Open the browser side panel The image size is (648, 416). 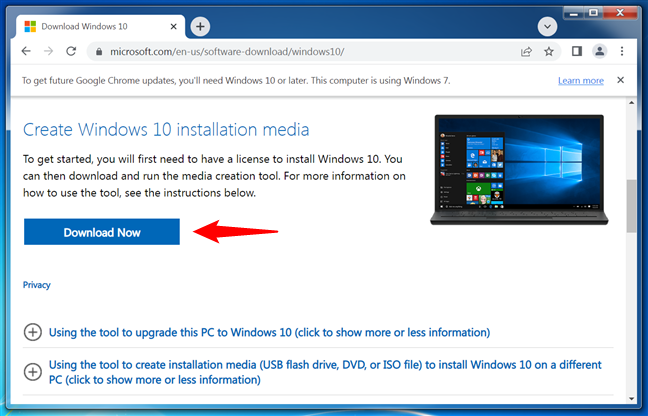[577, 51]
